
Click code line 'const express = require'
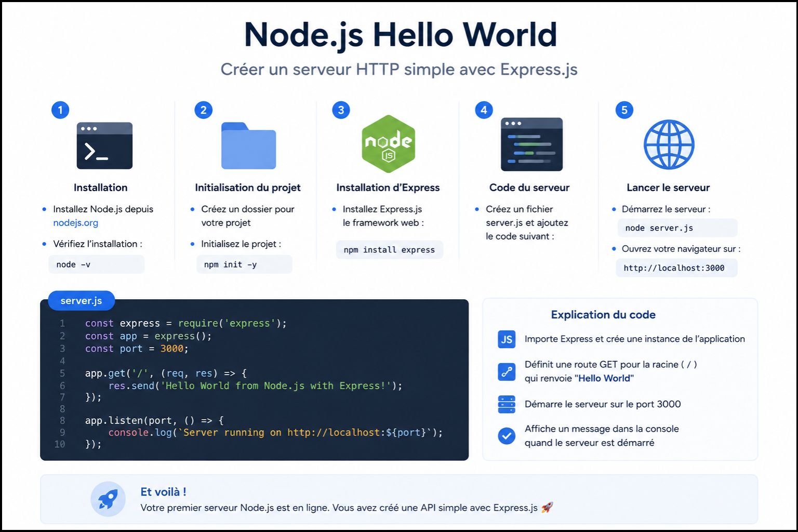(x=186, y=323)
